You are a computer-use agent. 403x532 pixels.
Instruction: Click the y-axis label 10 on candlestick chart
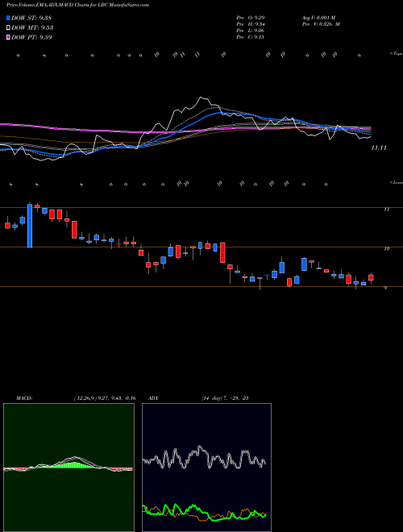tap(386, 249)
